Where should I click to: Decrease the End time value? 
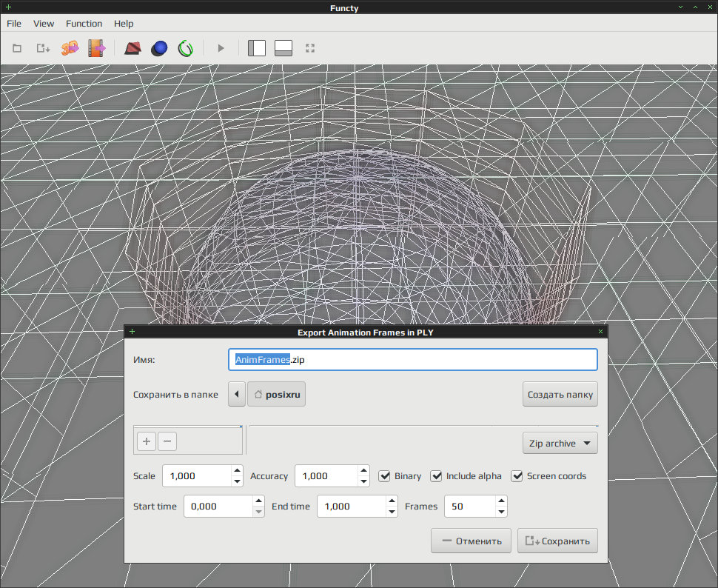tap(392, 512)
